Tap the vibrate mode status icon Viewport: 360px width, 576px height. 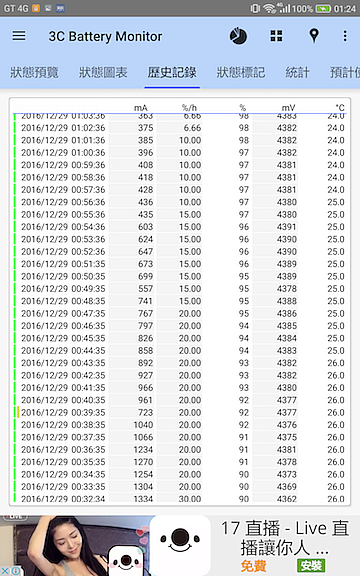(x=255, y=8)
